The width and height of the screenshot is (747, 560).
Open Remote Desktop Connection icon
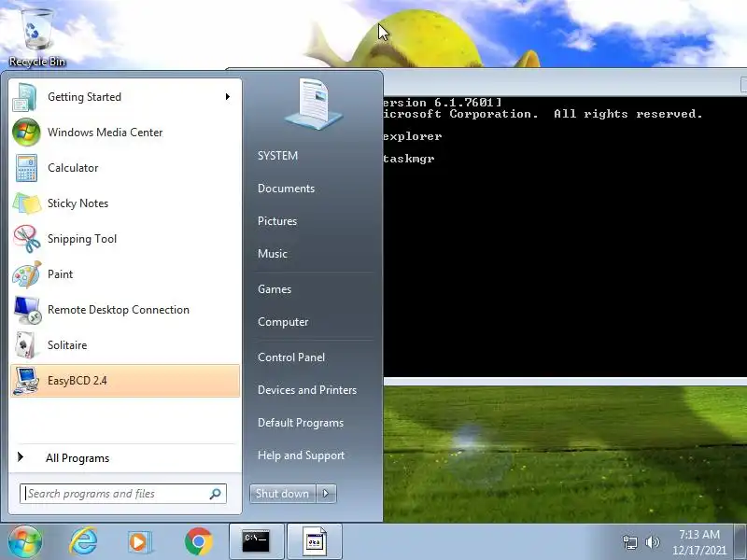pyautogui.click(x=27, y=310)
